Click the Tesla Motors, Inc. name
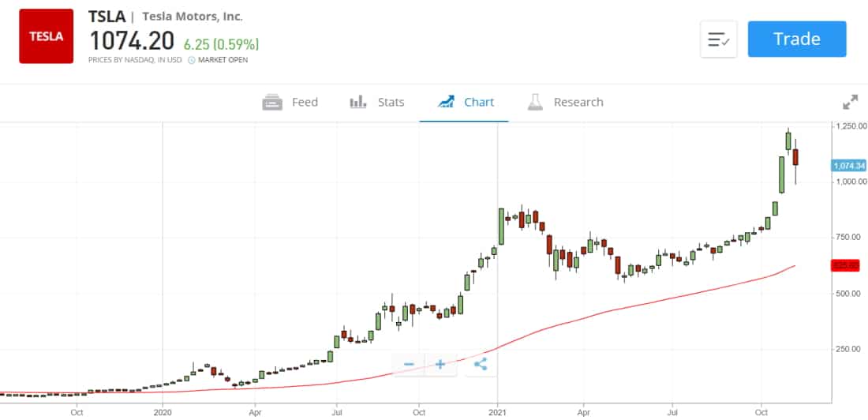Viewport: 868px width, 420px height. click(192, 17)
